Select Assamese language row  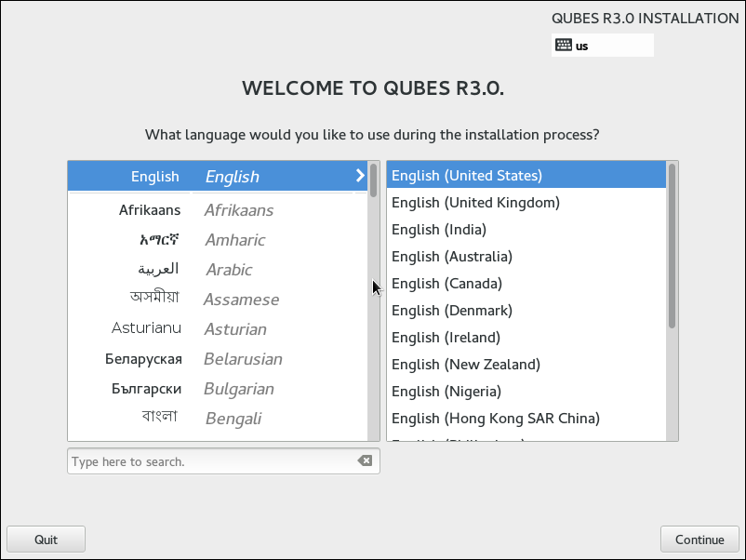coord(218,300)
